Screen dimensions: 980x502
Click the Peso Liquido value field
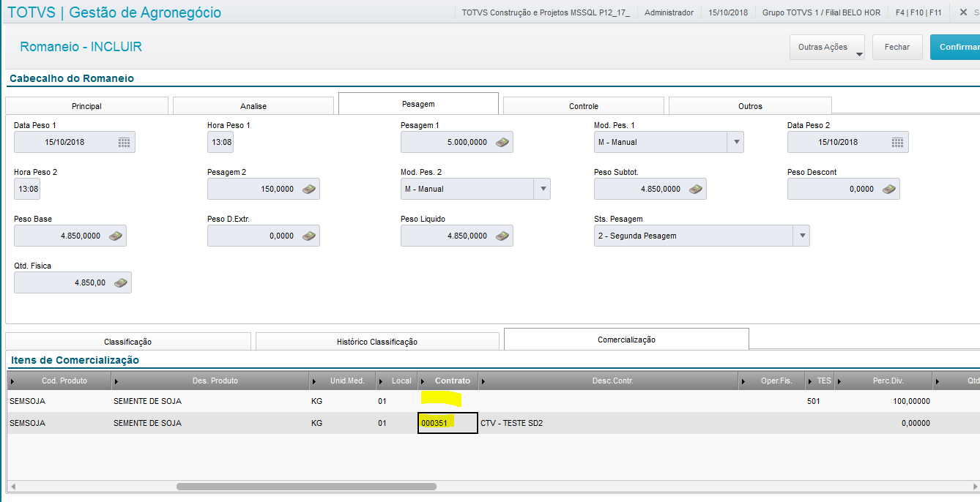pyautogui.click(x=457, y=236)
